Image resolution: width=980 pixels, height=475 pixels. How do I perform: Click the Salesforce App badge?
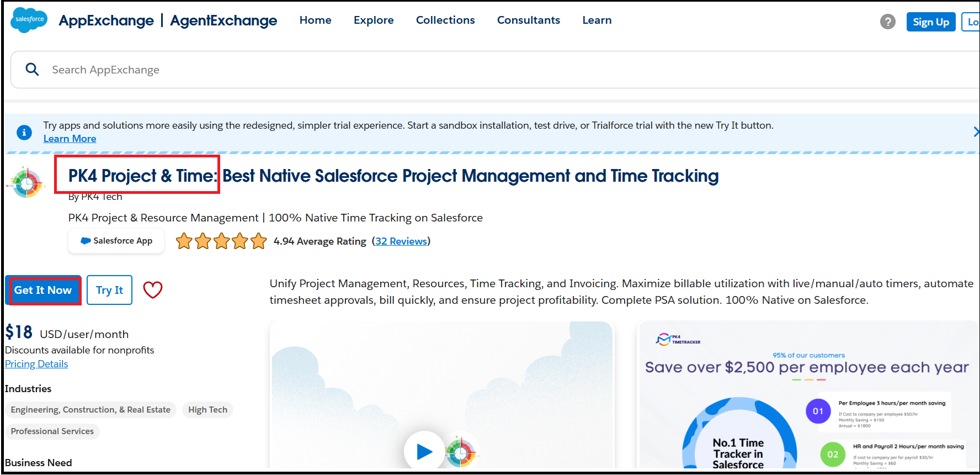116,241
